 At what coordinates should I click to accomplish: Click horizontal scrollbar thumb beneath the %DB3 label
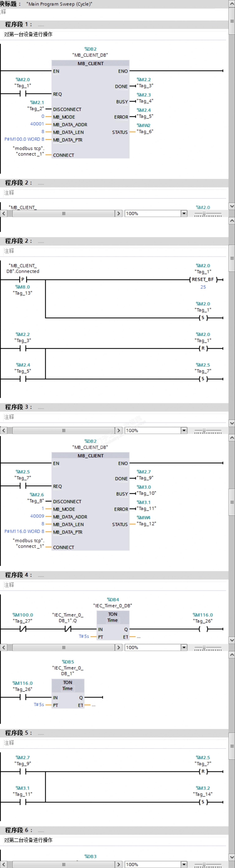(x=64, y=864)
